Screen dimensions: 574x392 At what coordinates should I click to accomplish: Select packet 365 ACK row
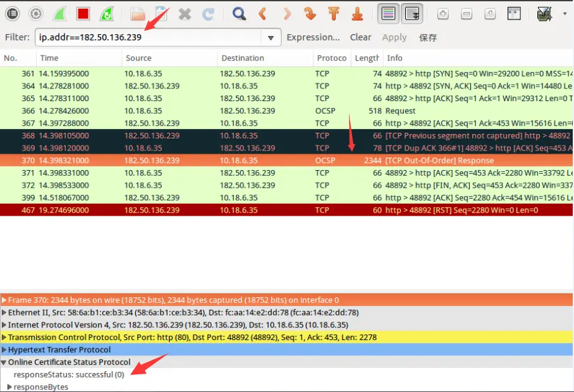tap(286, 99)
